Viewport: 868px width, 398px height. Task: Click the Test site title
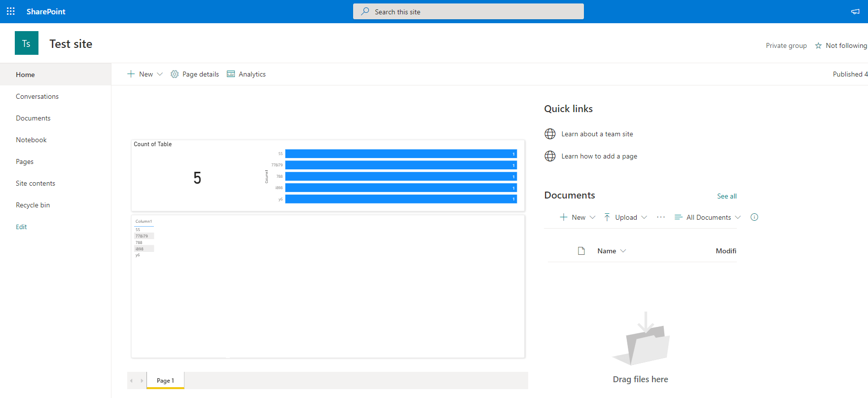pos(71,43)
